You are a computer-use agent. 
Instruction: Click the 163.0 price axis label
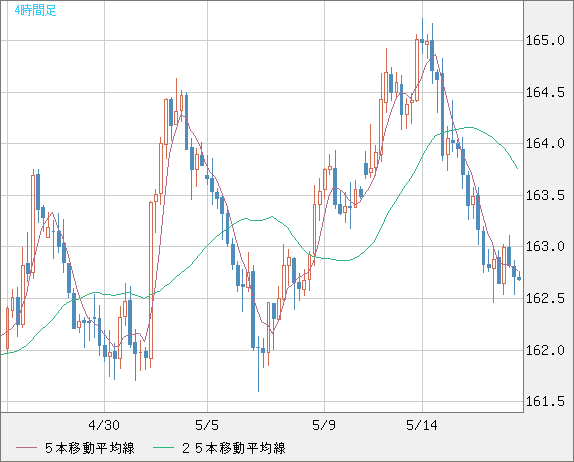coord(545,247)
